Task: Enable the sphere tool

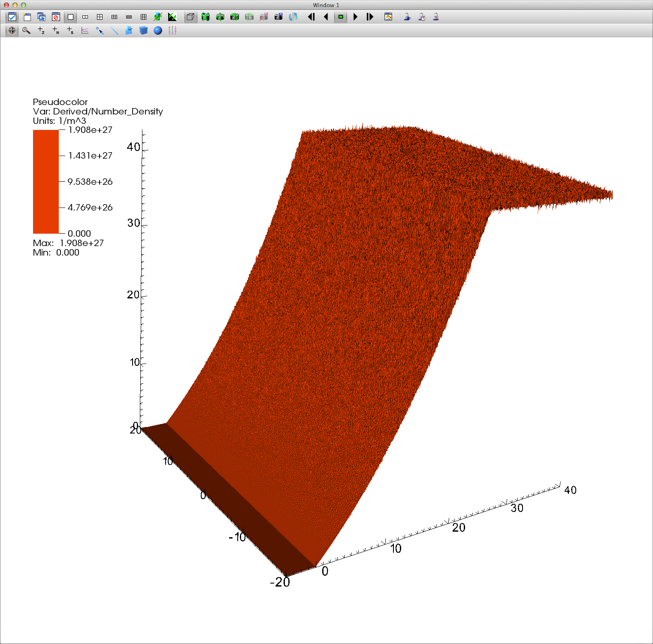Action: pyautogui.click(x=158, y=30)
